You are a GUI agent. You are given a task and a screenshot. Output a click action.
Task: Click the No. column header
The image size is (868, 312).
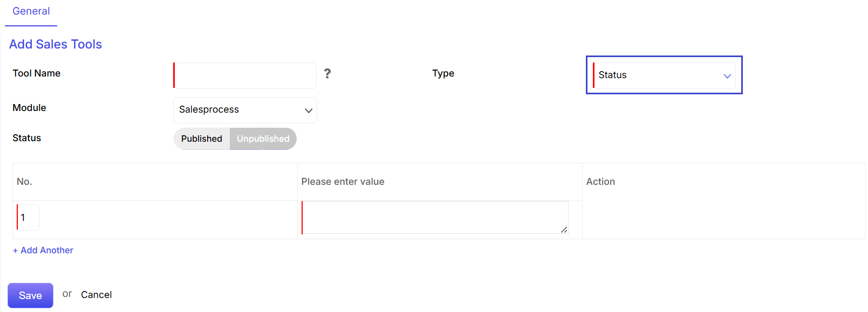[x=24, y=182]
